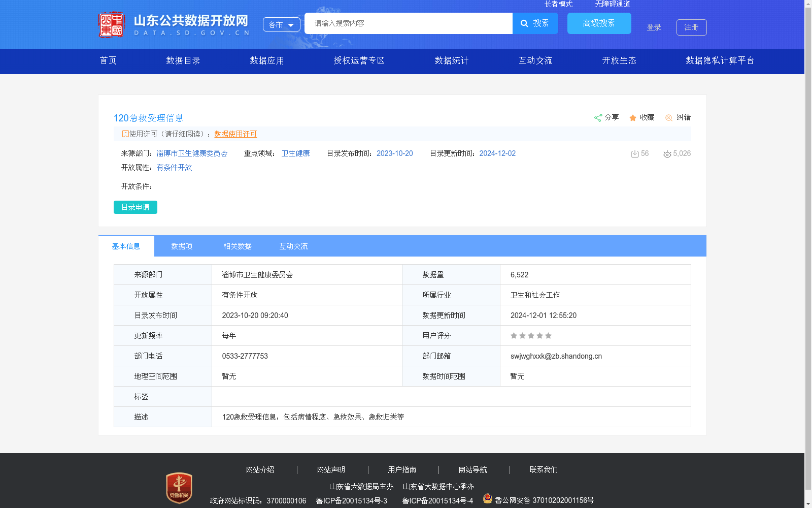Click the police emblem icon by 鲁公网安备

click(x=488, y=499)
